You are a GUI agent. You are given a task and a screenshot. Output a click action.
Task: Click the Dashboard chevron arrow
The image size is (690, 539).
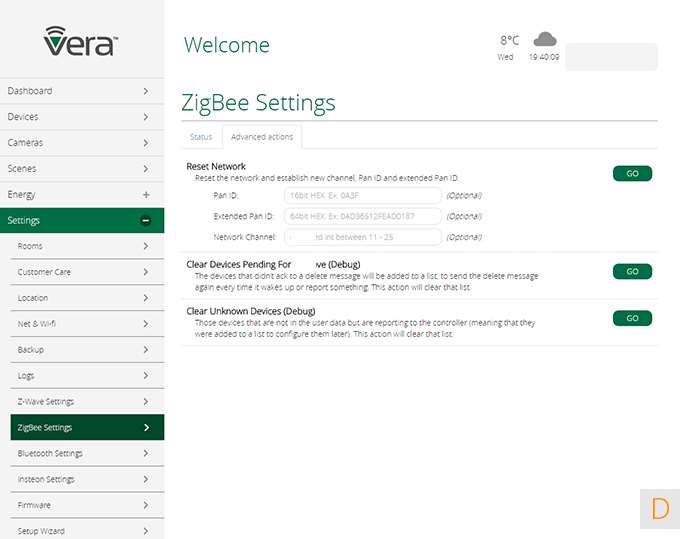point(146,91)
